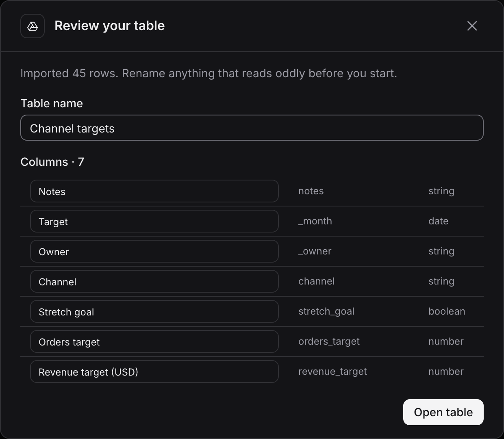Select the 'channel' source key text
504x439 pixels.
point(317,281)
